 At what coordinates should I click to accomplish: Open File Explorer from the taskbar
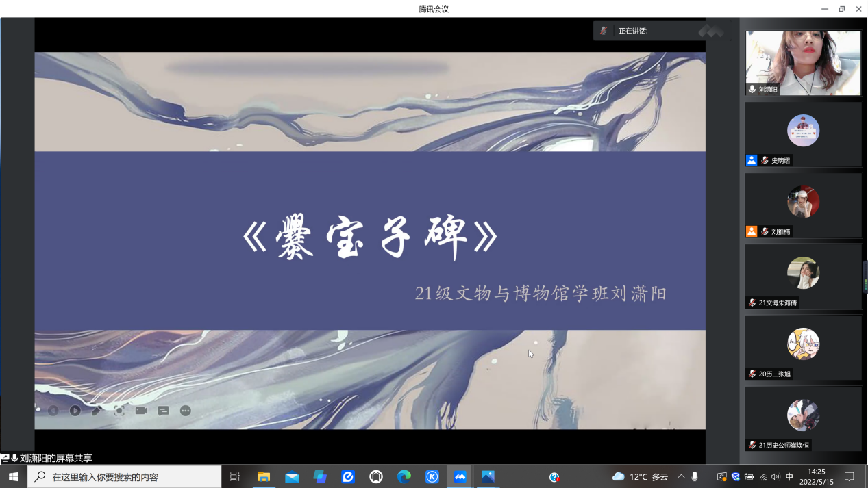tap(263, 477)
